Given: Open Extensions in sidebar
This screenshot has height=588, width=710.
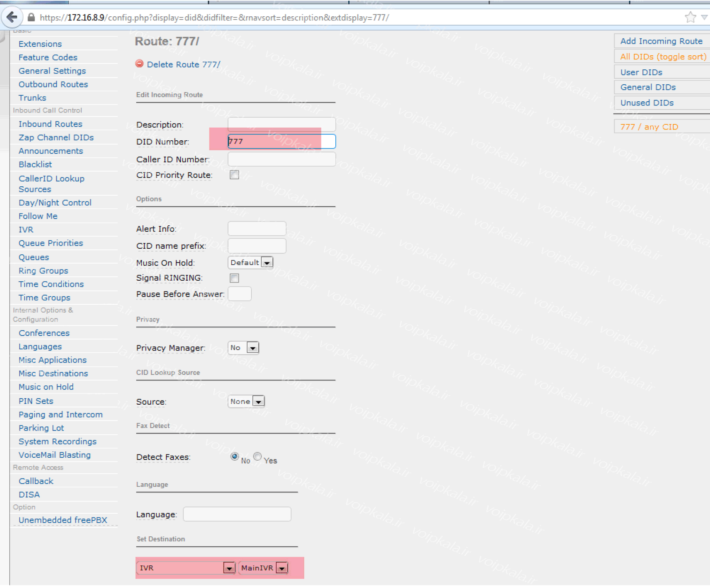Looking at the screenshot, I should pyautogui.click(x=40, y=44).
